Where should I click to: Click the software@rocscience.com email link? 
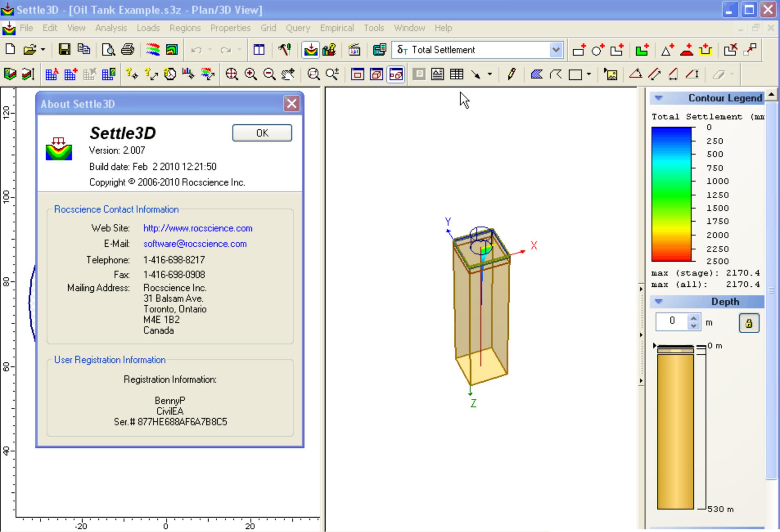tap(195, 244)
